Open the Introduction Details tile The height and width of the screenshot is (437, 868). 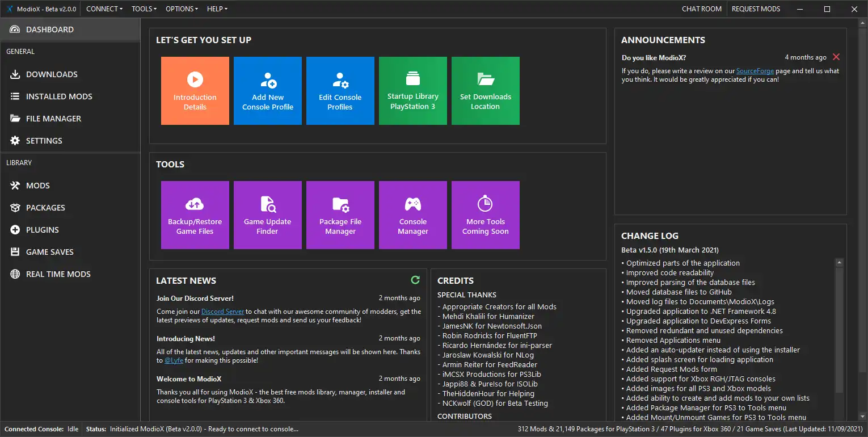(x=195, y=91)
